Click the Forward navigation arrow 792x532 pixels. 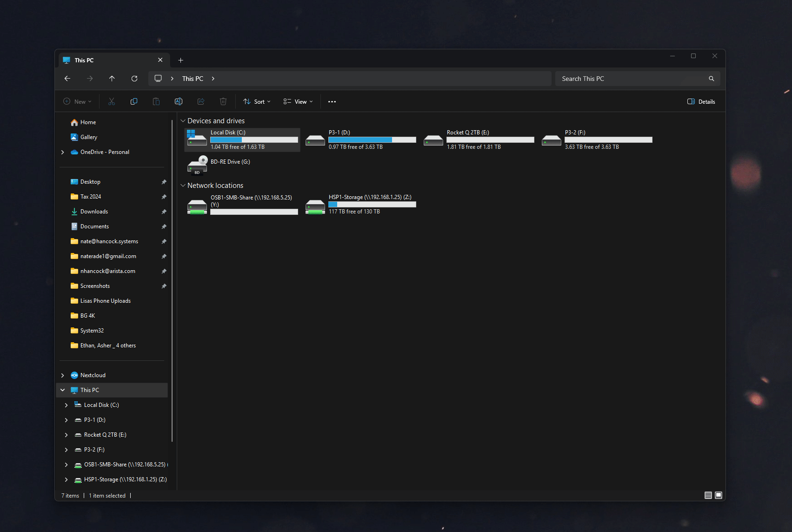click(x=90, y=79)
